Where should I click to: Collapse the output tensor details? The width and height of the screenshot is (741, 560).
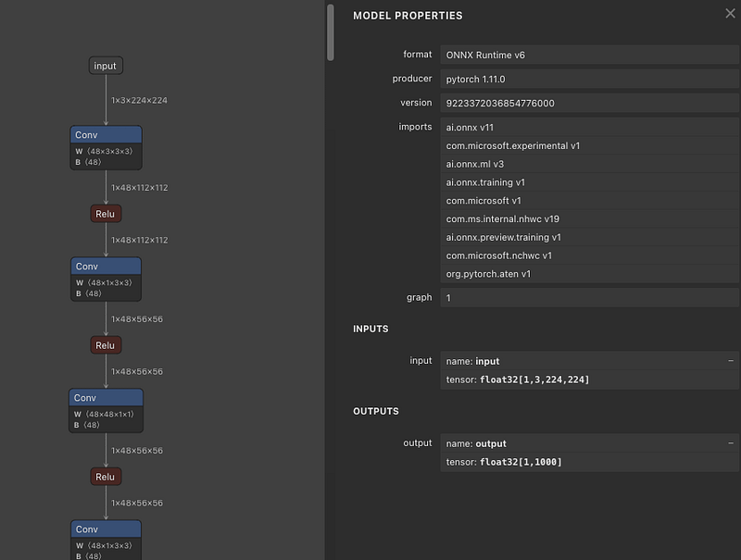click(x=731, y=443)
